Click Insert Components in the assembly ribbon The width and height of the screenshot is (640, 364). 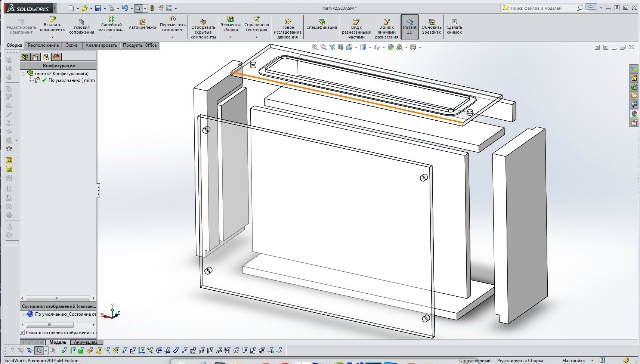pyautogui.click(x=52, y=25)
